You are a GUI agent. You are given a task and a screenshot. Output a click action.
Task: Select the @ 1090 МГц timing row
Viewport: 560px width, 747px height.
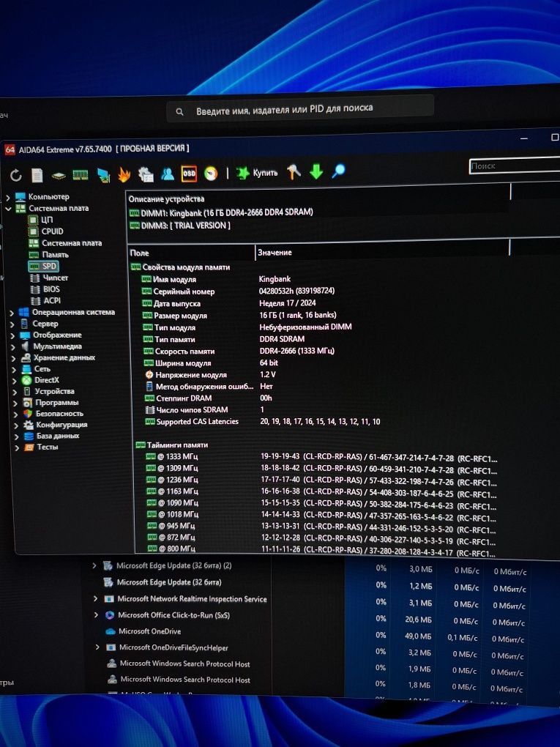[x=322, y=504]
